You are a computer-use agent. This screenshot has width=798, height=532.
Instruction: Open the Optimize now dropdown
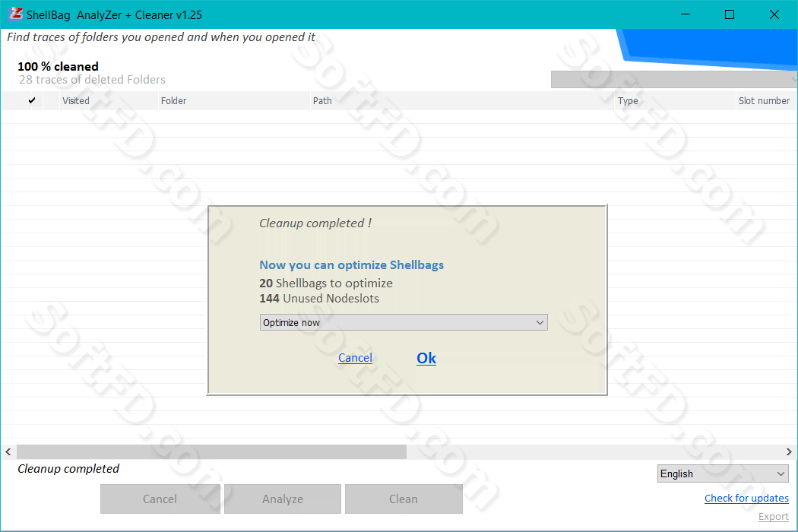404,322
